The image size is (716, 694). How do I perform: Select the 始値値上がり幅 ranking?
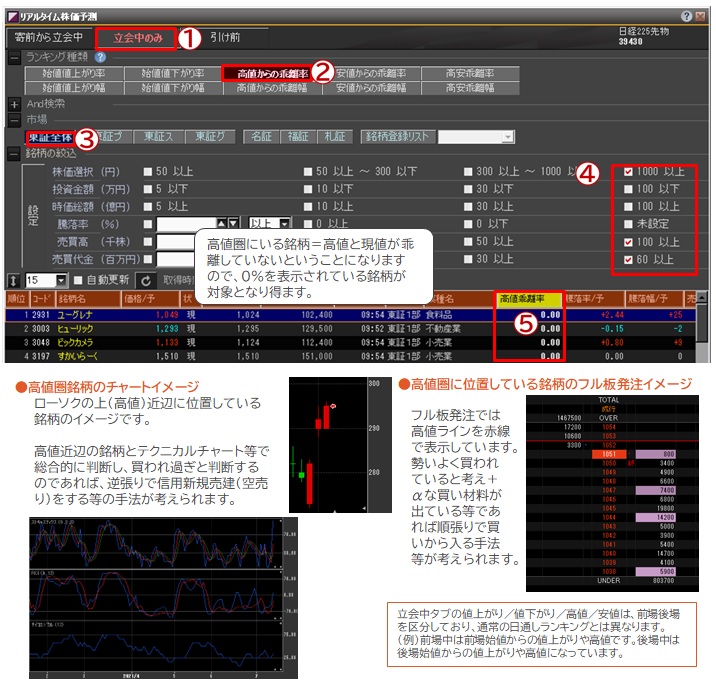[x=74, y=88]
